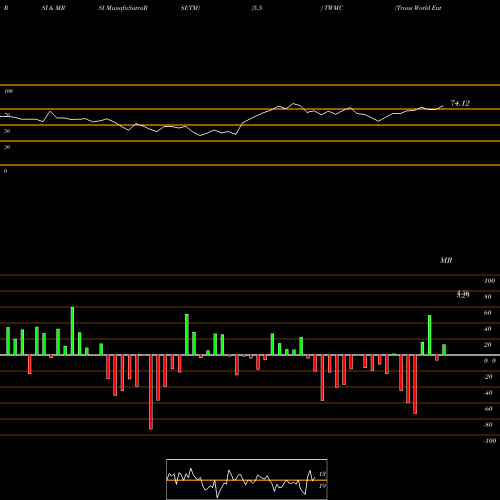Click the '(Trans World Ent' company name
Viewport: 500px width, 500px height.
418,8
